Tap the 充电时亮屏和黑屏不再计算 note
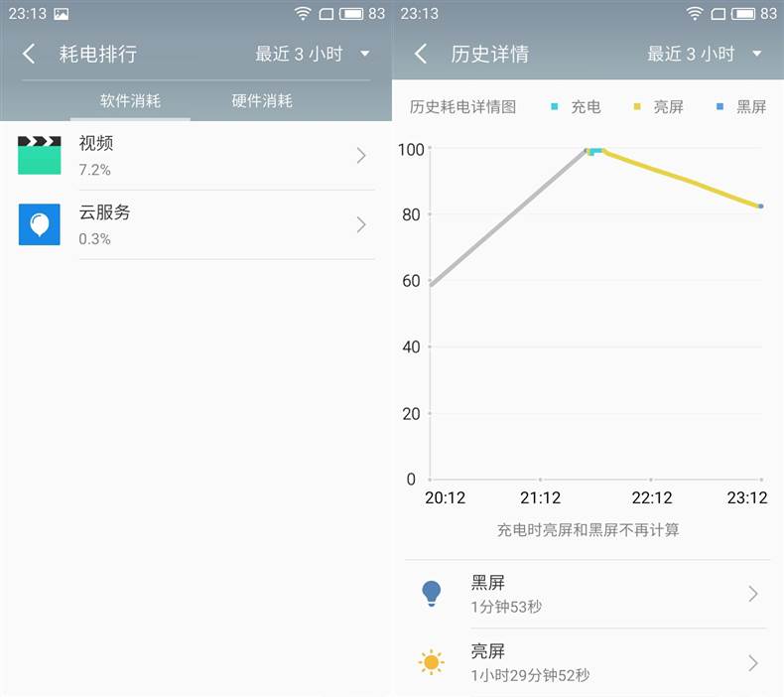 pos(588,530)
